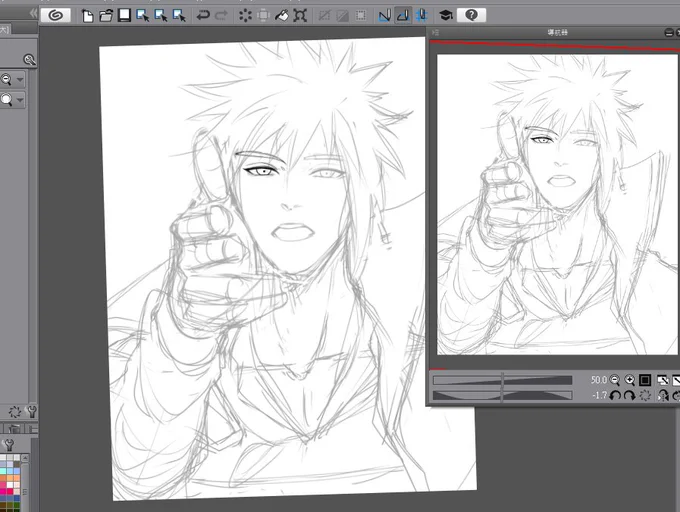Click the -1.7 rotation value
The height and width of the screenshot is (512, 680).
point(599,395)
